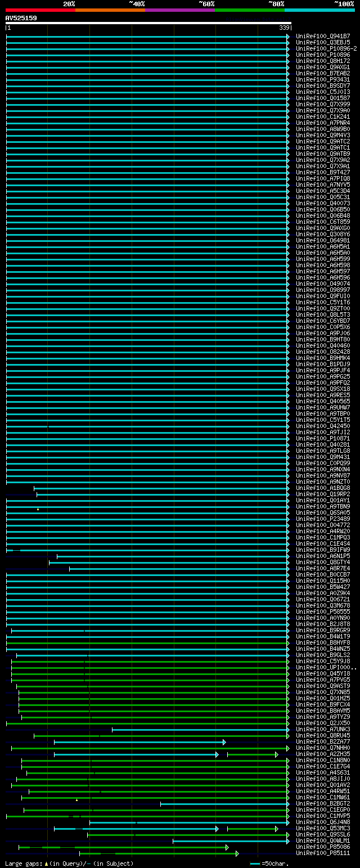360x868 pixels.
Task: Select the UniRef100_C1MVP5 label
Action: [x=322, y=816]
